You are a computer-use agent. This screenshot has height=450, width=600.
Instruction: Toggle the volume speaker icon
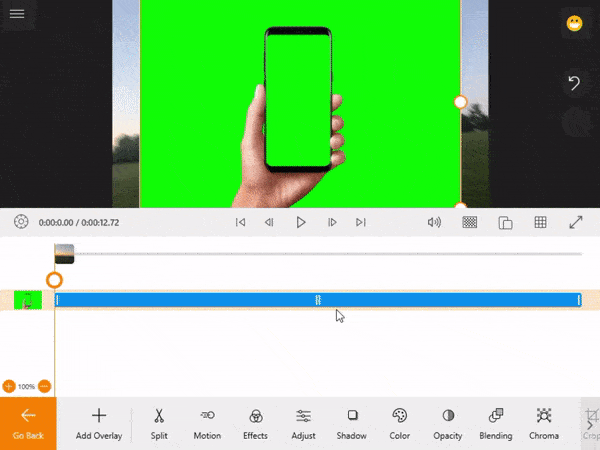(x=434, y=222)
